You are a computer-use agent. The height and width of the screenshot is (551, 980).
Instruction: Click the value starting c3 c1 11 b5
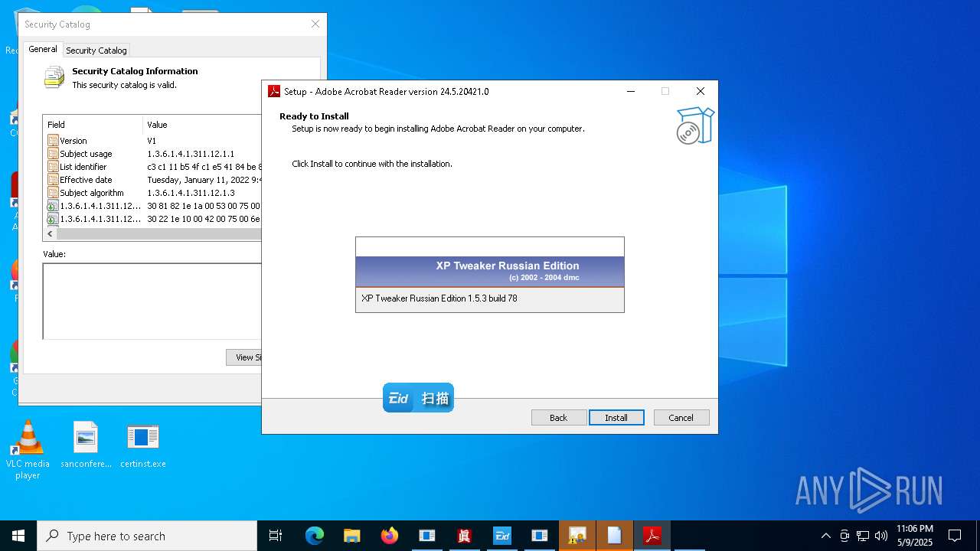pos(204,167)
